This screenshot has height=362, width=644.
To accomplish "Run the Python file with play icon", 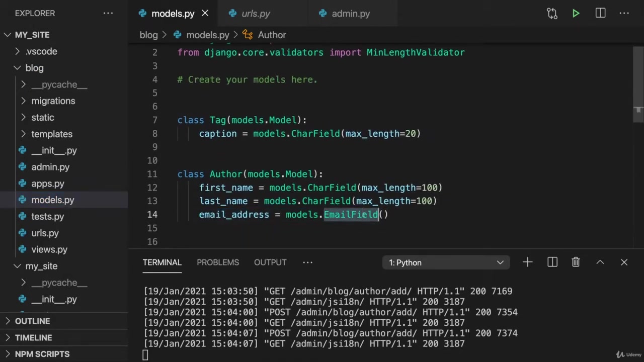I will pyautogui.click(x=576, y=14).
